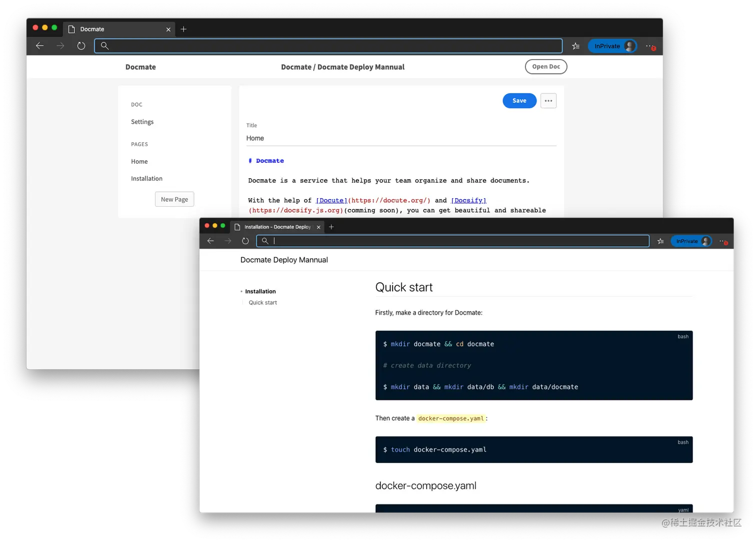Image resolution: width=756 pixels, height=542 pixels.
Task: Click the Quick start heading
Action: click(404, 287)
